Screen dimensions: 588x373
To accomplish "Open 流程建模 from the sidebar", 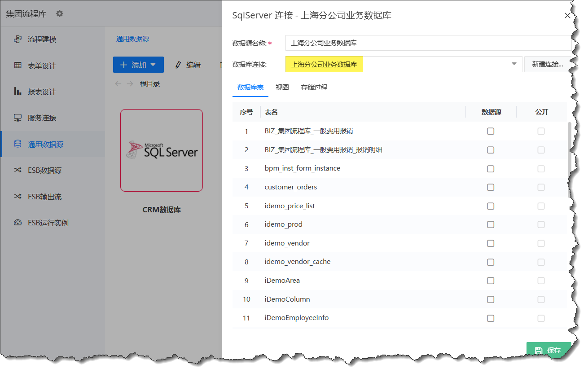I will pyautogui.click(x=42, y=39).
